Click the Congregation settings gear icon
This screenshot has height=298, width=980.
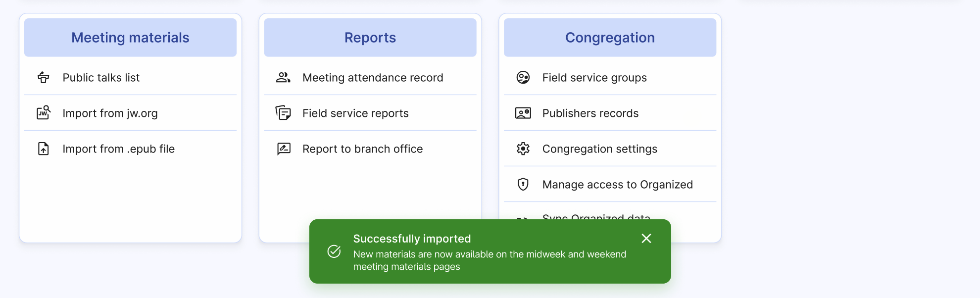click(x=523, y=149)
